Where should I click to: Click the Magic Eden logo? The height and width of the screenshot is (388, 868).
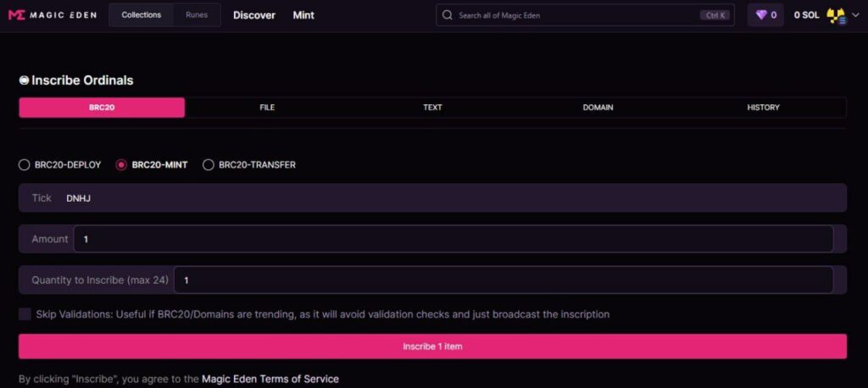(52, 15)
